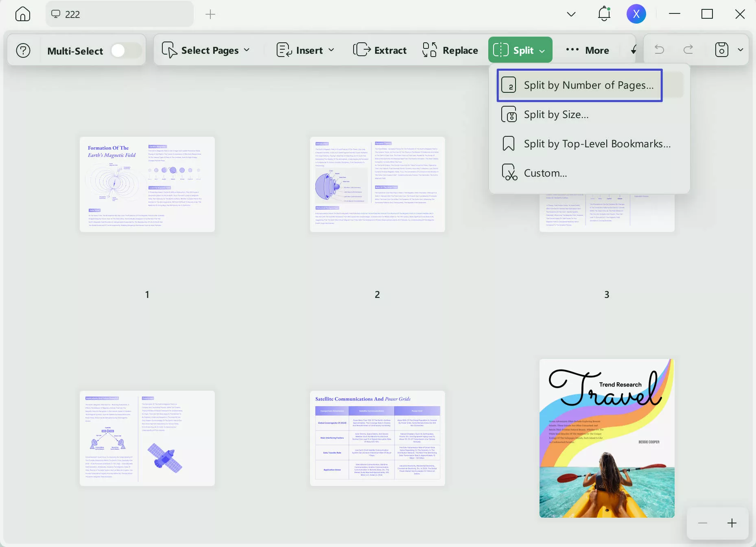Click the zoom in plus control

point(732,523)
